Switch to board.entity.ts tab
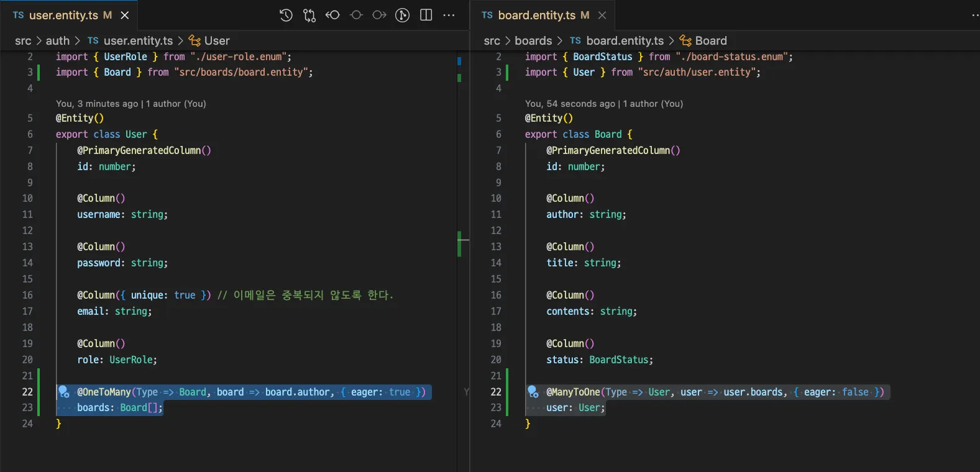This screenshot has height=472, width=980. 536,15
